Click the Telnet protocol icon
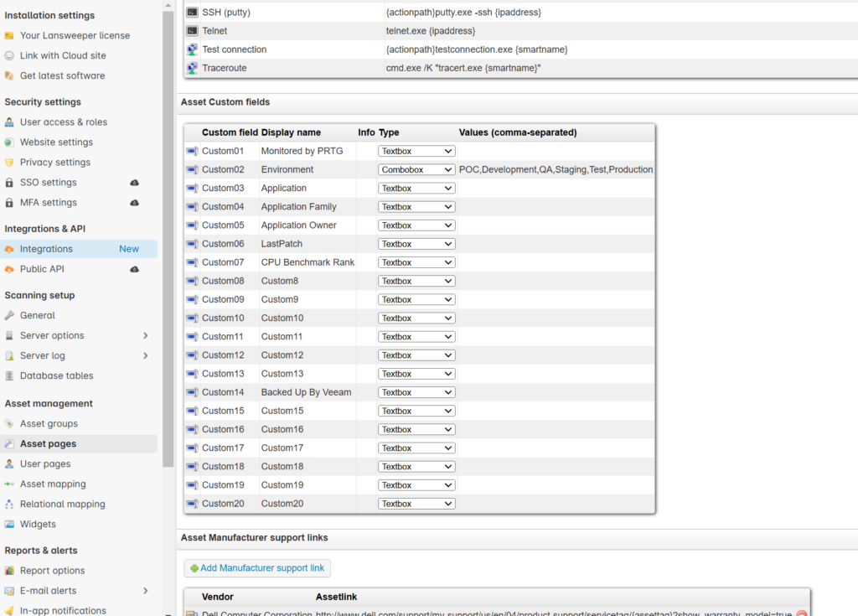The image size is (858, 616). (190, 30)
